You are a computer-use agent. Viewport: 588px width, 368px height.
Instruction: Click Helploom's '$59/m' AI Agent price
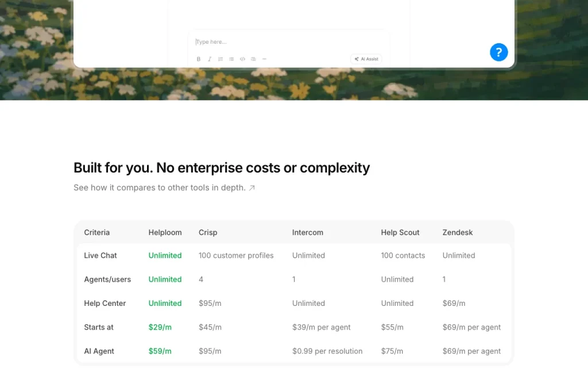pos(160,351)
